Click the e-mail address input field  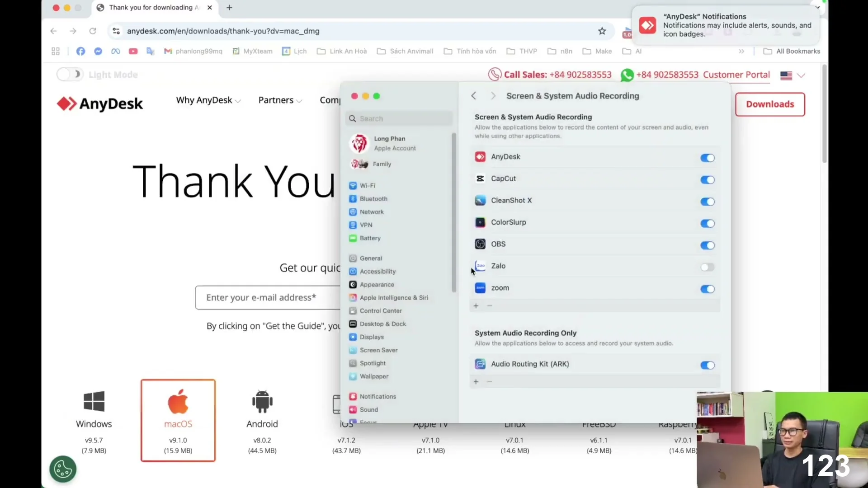[268, 298]
